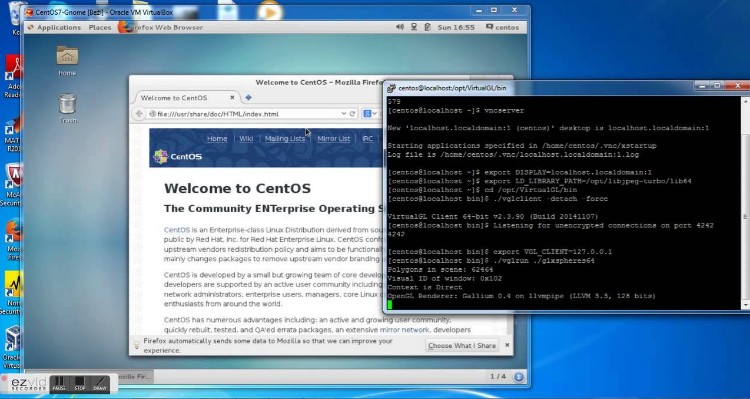This screenshot has width=750, height=399.
Task: Open the centos user menu
Action: [502, 27]
